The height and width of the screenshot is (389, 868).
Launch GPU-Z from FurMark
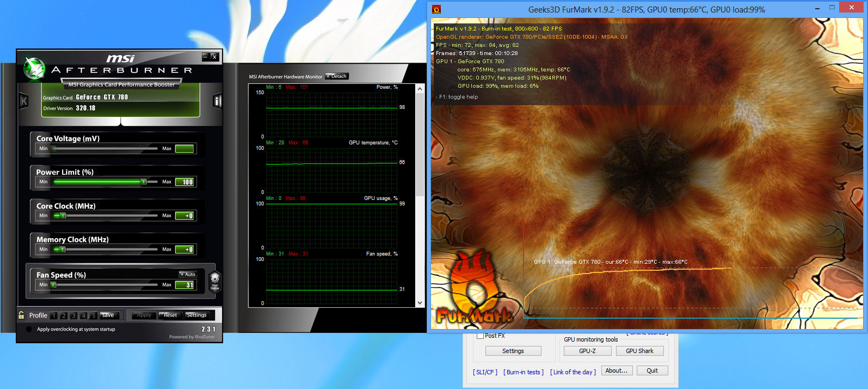pyautogui.click(x=587, y=351)
